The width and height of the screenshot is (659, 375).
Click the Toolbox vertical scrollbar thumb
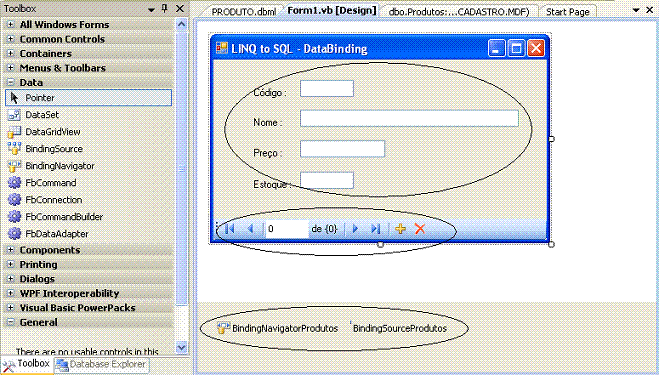[x=181, y=168]
